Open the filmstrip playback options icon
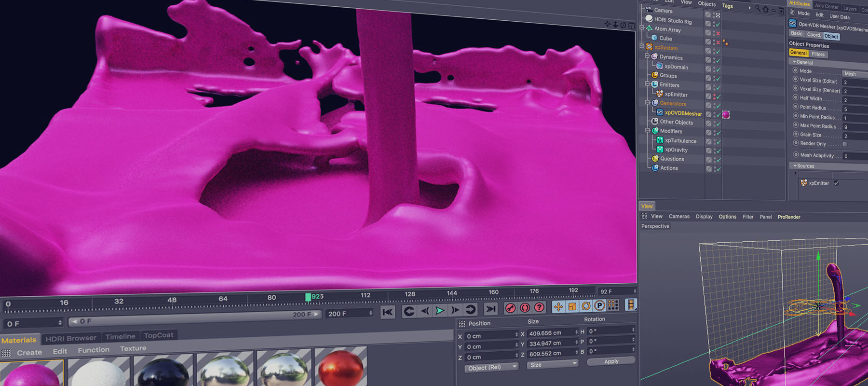868x386 pixels. [631, 304]
